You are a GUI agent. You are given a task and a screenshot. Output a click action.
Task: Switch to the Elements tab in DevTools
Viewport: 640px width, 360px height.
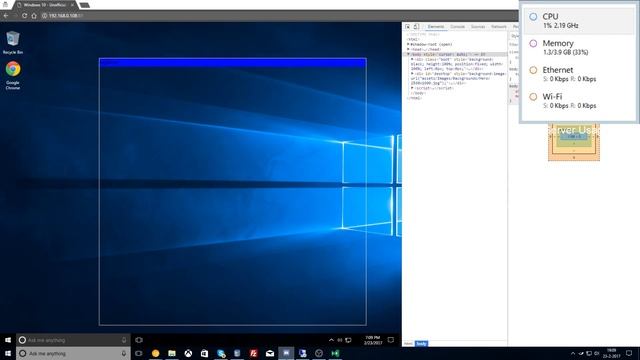[436, 27]
